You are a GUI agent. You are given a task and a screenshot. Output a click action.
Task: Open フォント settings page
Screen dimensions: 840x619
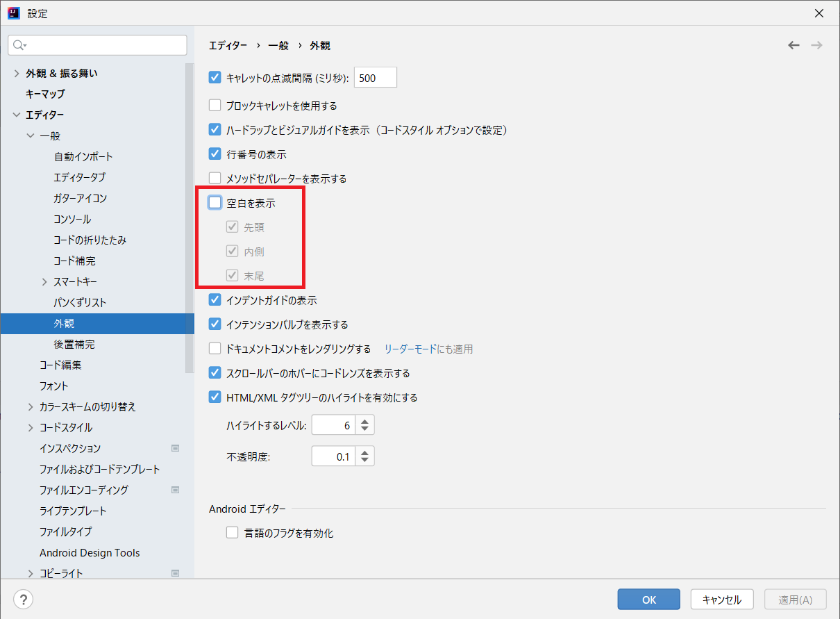54,386
